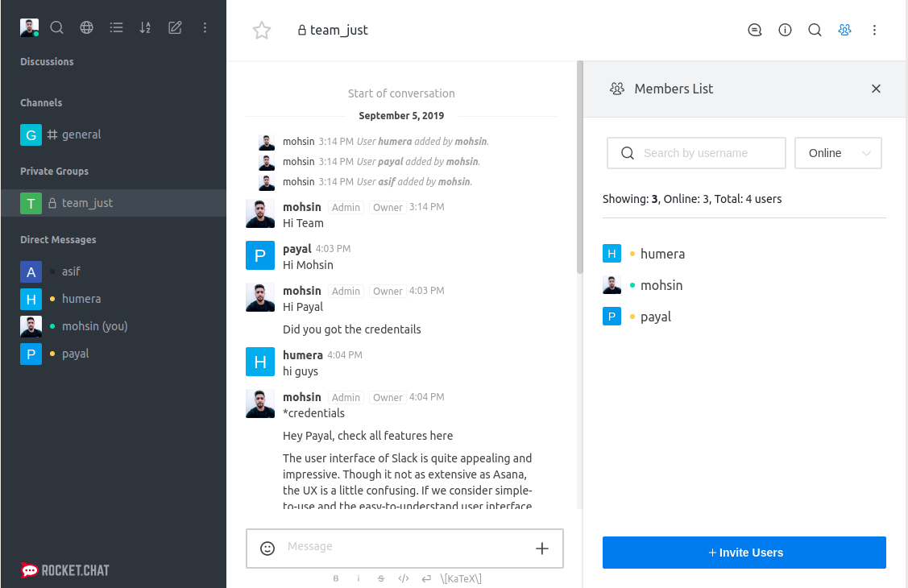Toggle the members list icon
Viewport: 908px width, 588px height.
point(844,31)
